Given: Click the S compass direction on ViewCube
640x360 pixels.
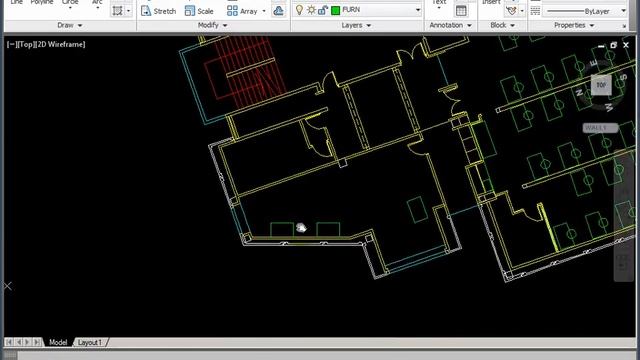Looking at the screenshot, I should tap(623, 77).
